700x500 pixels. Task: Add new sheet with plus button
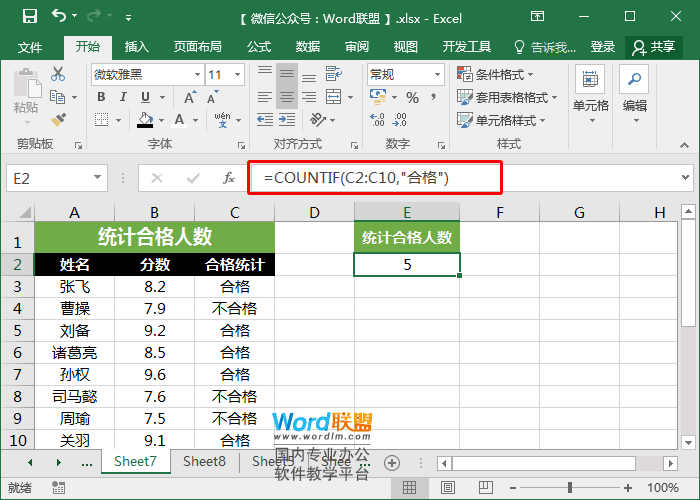click(392, 463)
